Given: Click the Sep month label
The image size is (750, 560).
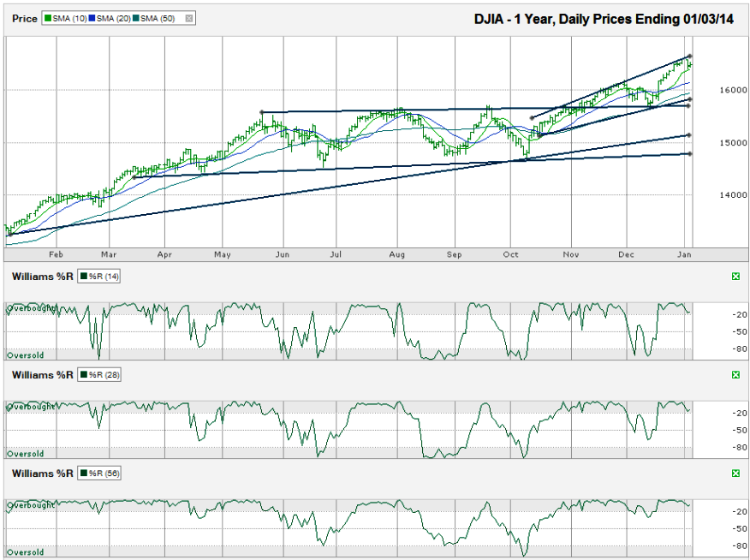Looking at the screenshot, I should (455, 254).
